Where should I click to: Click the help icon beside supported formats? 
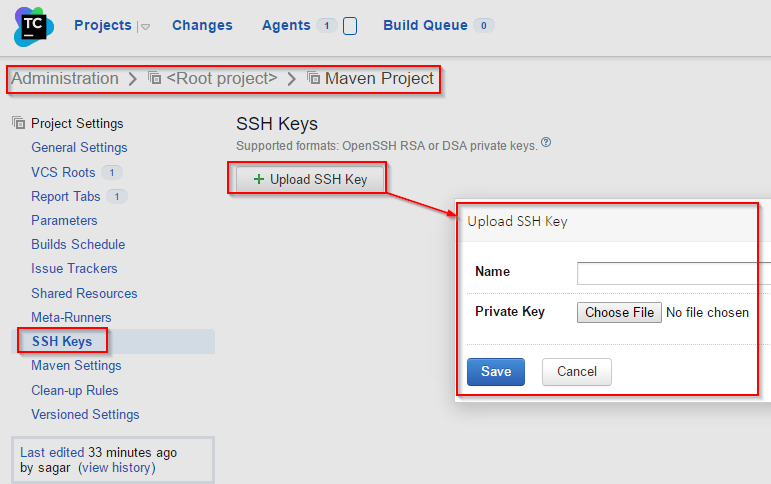coord(546,143)
